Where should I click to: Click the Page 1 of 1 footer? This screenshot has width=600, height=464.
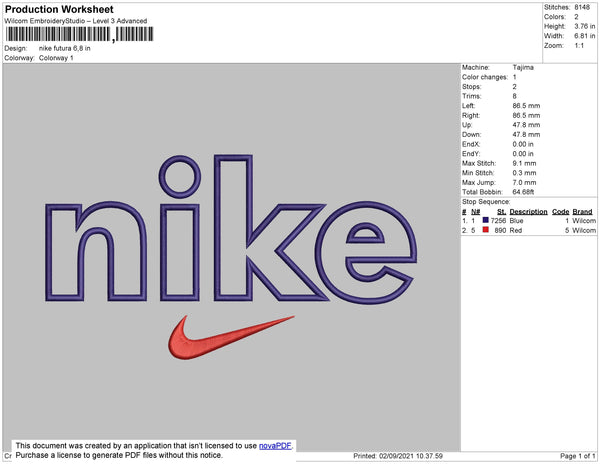pos(577,456)
